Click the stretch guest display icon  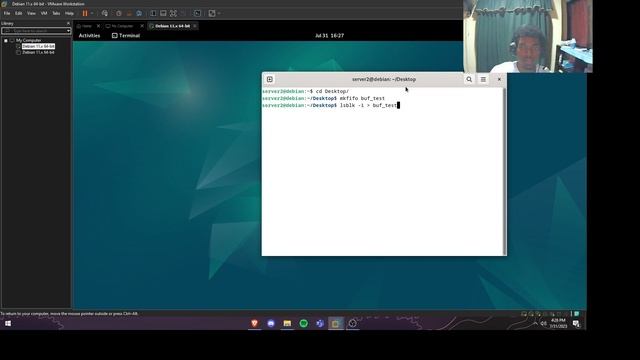coord(212,13)
